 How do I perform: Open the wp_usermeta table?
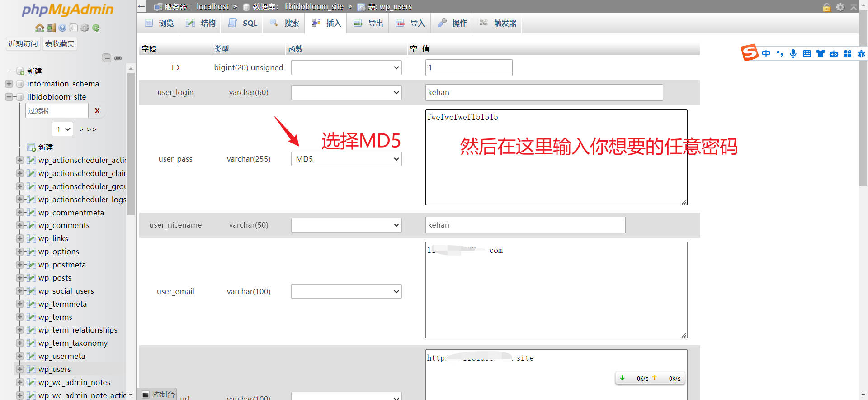pyautogui.click(x=61, y=356)
